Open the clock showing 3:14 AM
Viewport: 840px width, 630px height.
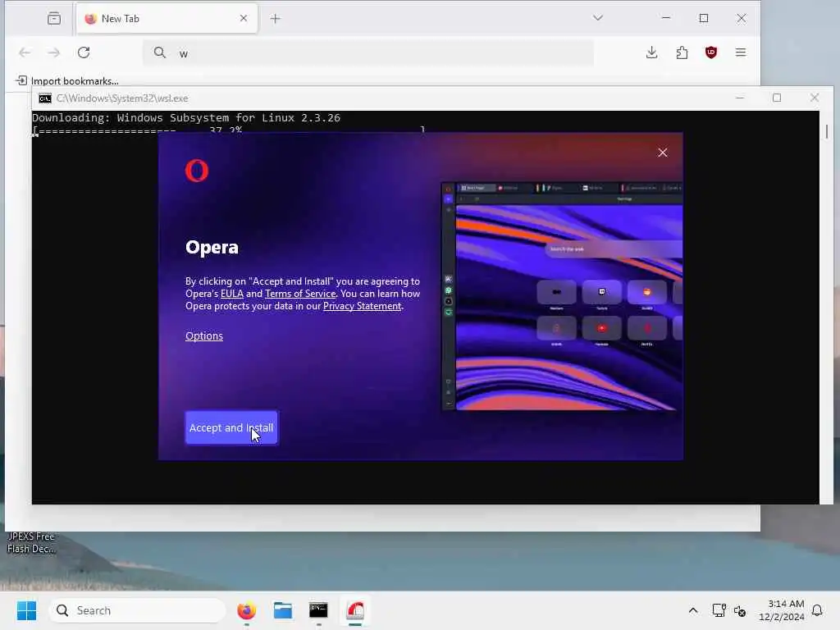click(781, 610)
